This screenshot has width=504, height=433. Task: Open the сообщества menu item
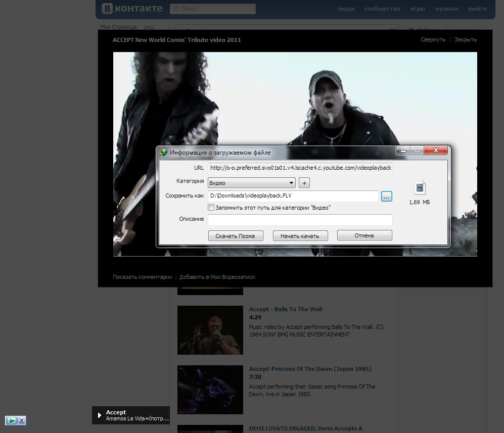(x=382, y=9)
